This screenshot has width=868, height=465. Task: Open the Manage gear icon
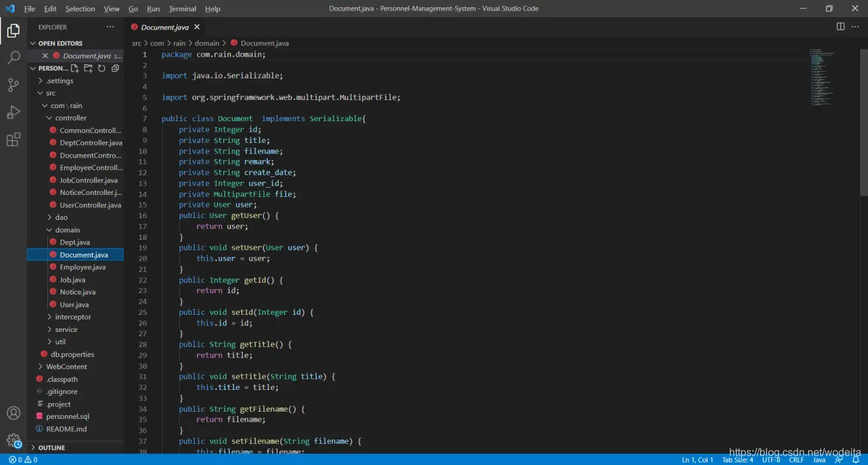13,441
